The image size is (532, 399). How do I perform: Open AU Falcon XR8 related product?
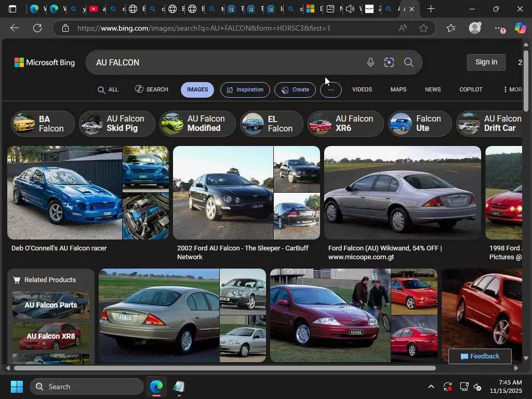click(x=51, y=336)
